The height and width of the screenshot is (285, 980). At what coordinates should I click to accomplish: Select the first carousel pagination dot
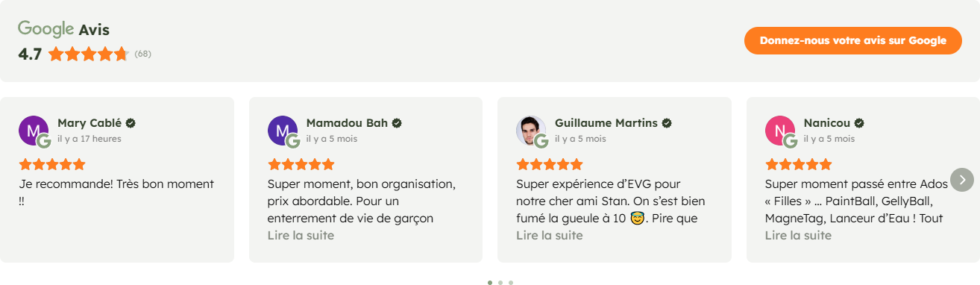point(490,283)
